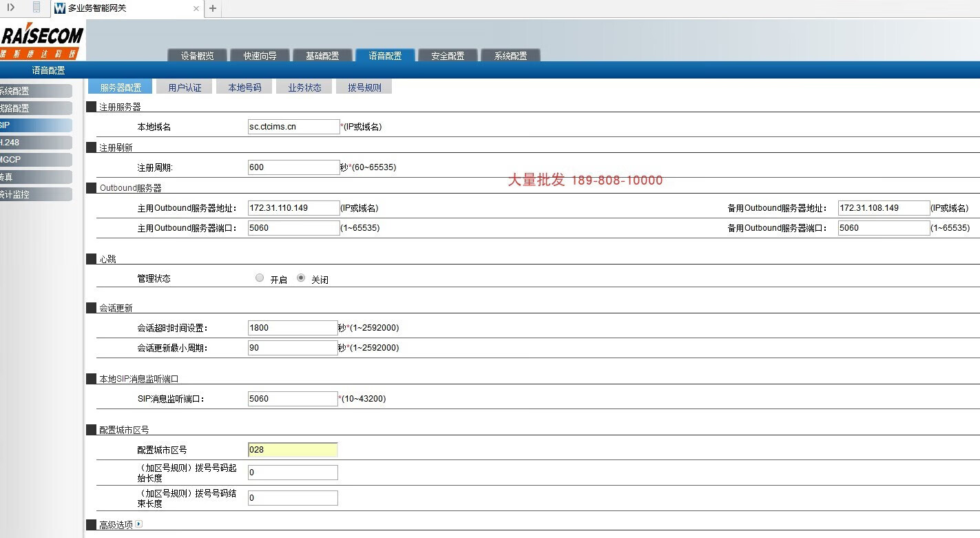Click the Raisecom logo
This screenshot has width=980, height=538.
pyautogui.click(x=41, y=41)
